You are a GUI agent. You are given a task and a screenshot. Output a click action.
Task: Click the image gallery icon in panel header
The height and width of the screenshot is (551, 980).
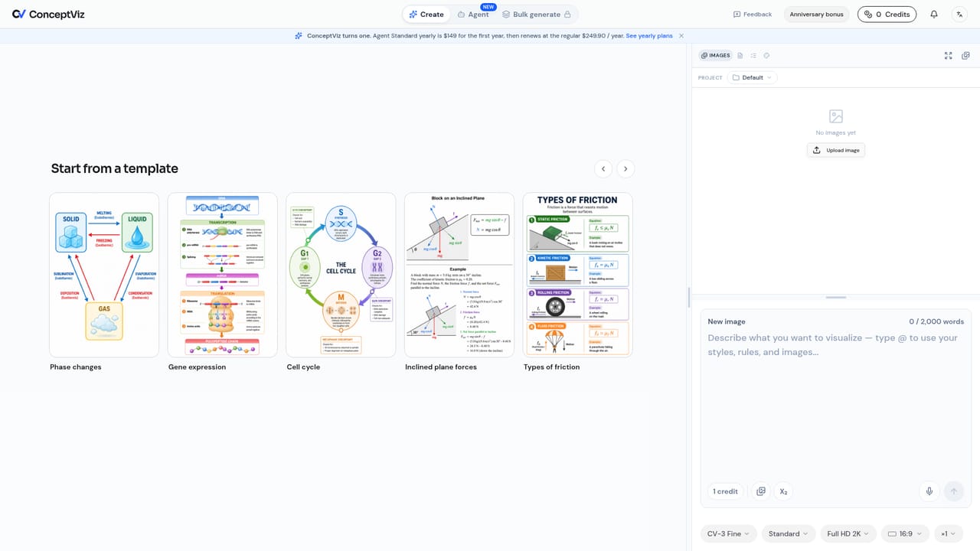point(965,56)
